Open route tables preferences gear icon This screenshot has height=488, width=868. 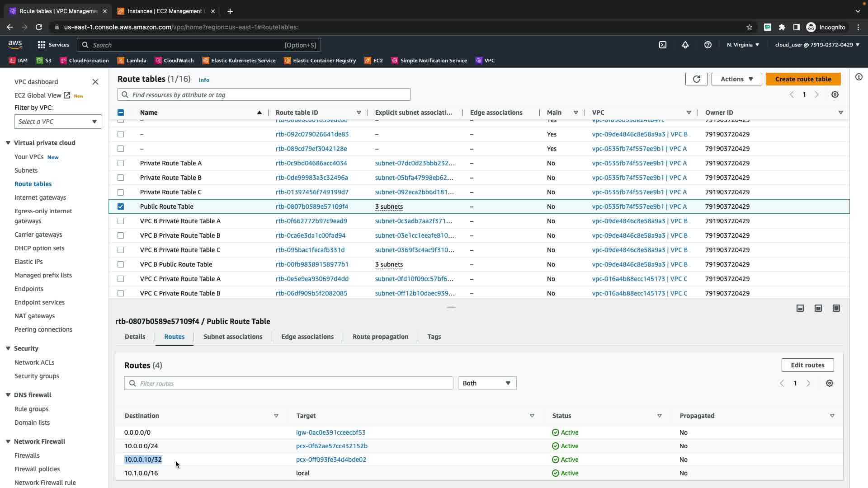[835, 94]
